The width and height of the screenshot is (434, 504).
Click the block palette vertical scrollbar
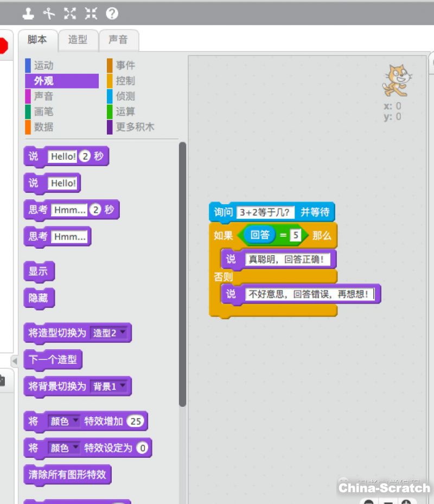(182, 272)
